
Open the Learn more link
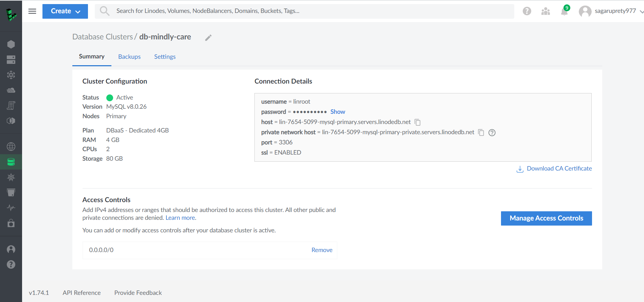pos(180,218)
